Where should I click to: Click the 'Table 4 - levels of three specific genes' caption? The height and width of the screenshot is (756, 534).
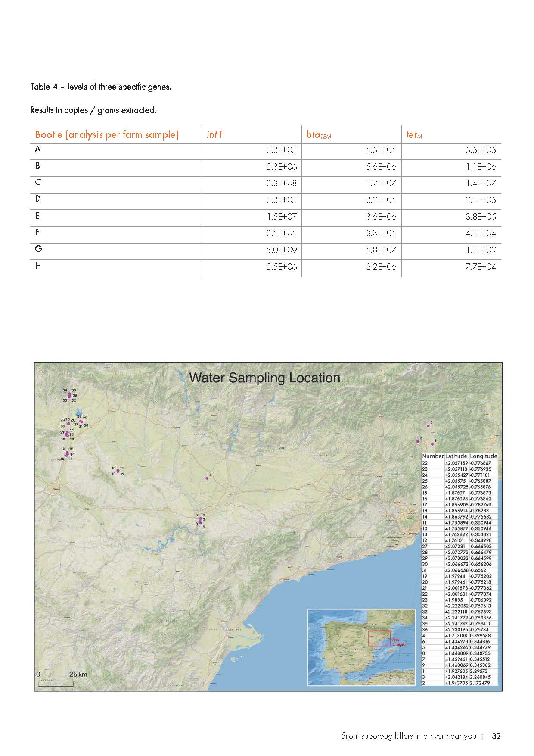point(101,87)
